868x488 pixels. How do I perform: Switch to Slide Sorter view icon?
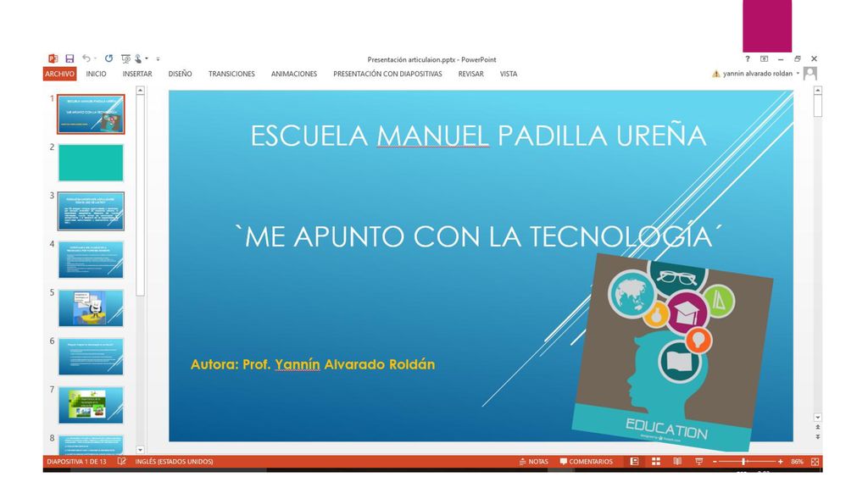coord(656,462)
